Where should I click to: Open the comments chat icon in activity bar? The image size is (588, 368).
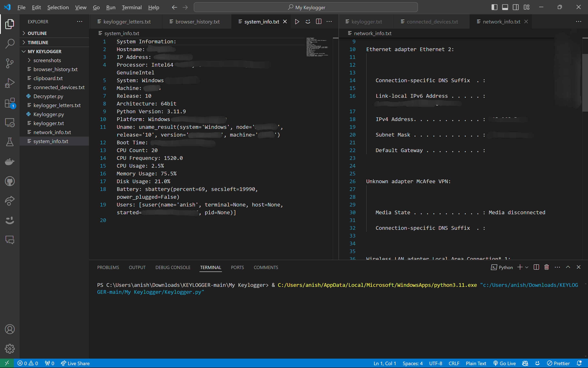10,240
